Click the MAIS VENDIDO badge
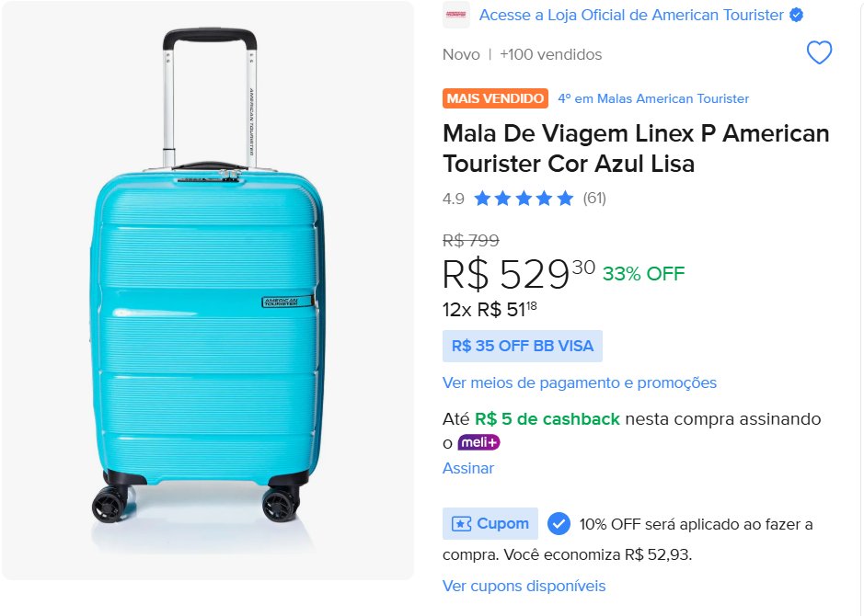 pyautogui.click(x=495, y=98)
